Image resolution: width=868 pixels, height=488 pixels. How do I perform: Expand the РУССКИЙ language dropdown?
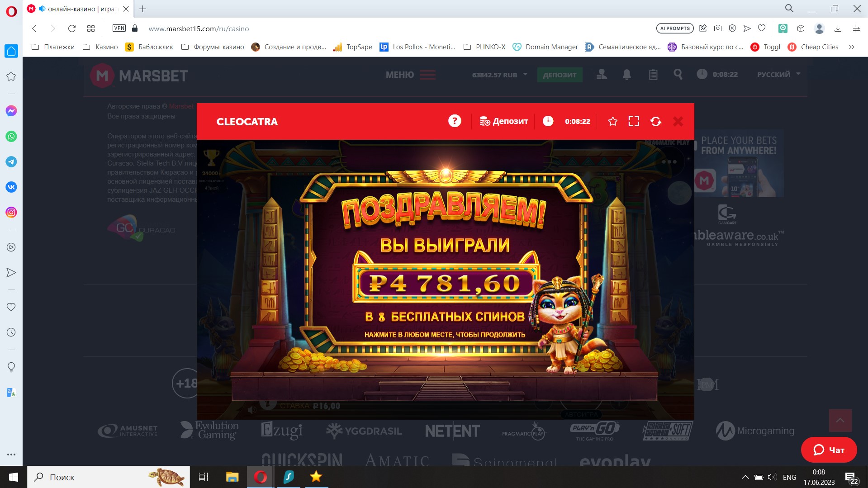point(779,74)
